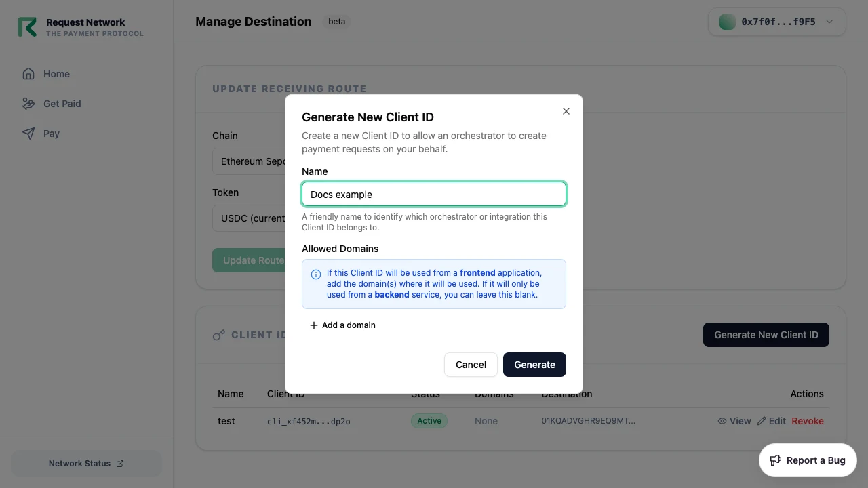Click the beta badge
The width and height of the screenshot is (868, 488).
coord(337,22)
